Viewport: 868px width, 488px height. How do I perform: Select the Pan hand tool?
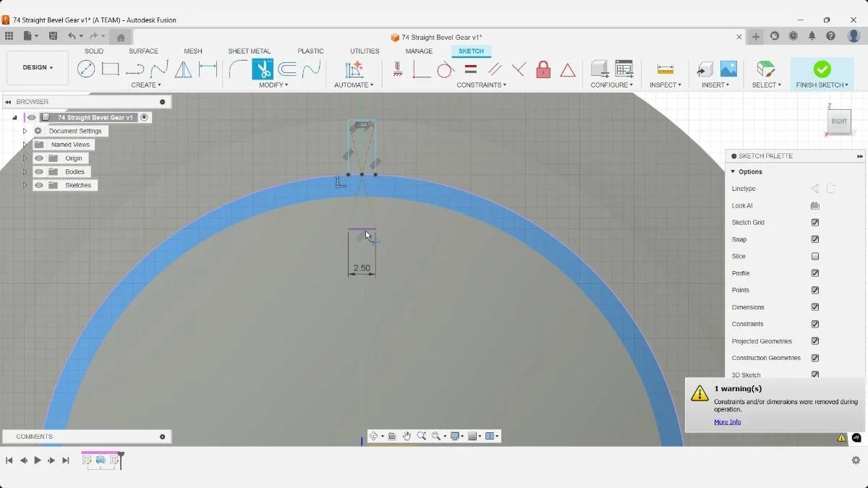407,436
